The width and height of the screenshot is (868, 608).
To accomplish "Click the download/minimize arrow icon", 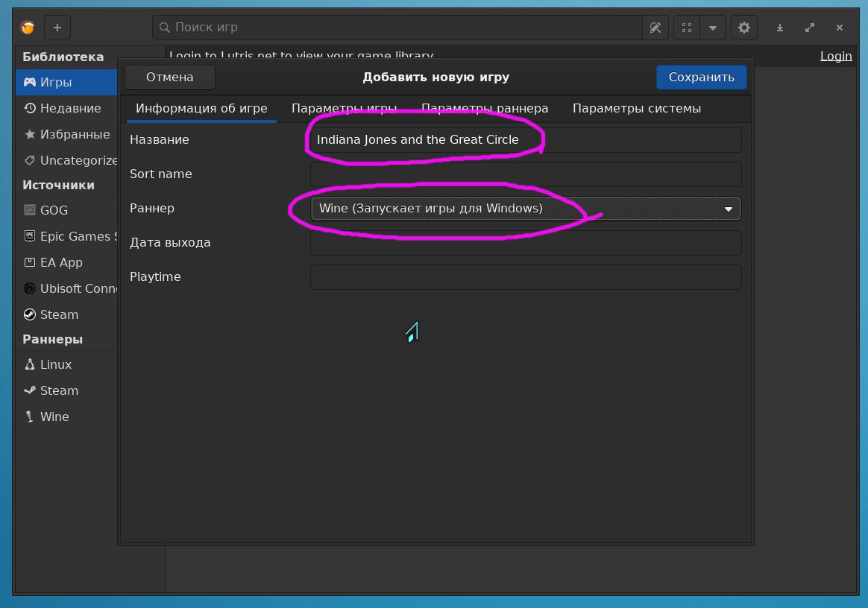I will point(780,28).
